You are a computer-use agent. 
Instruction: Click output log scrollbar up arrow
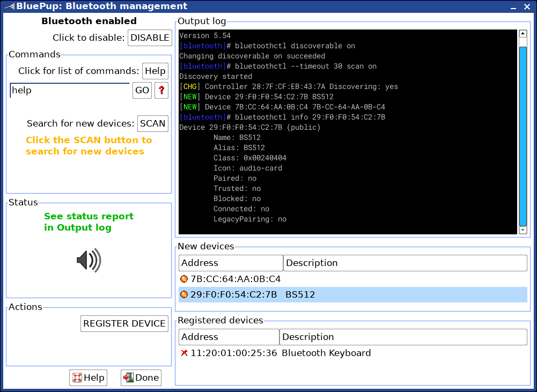click(523, 34)
